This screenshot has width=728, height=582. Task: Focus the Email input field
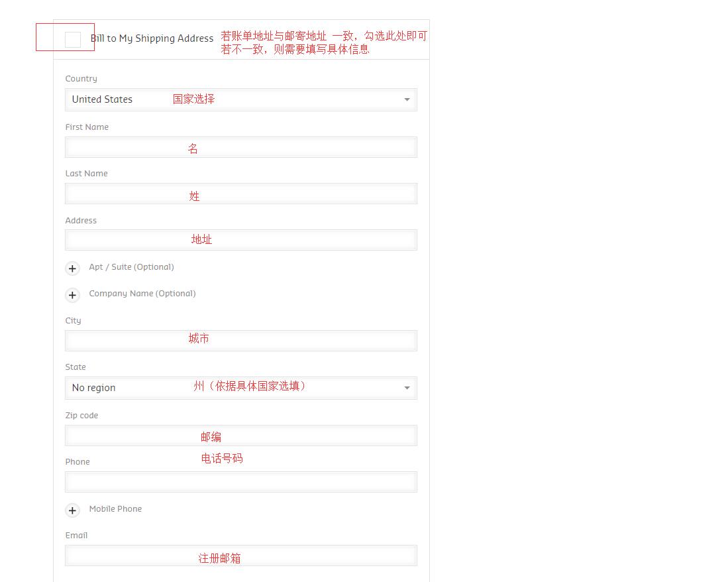(240, 555)
